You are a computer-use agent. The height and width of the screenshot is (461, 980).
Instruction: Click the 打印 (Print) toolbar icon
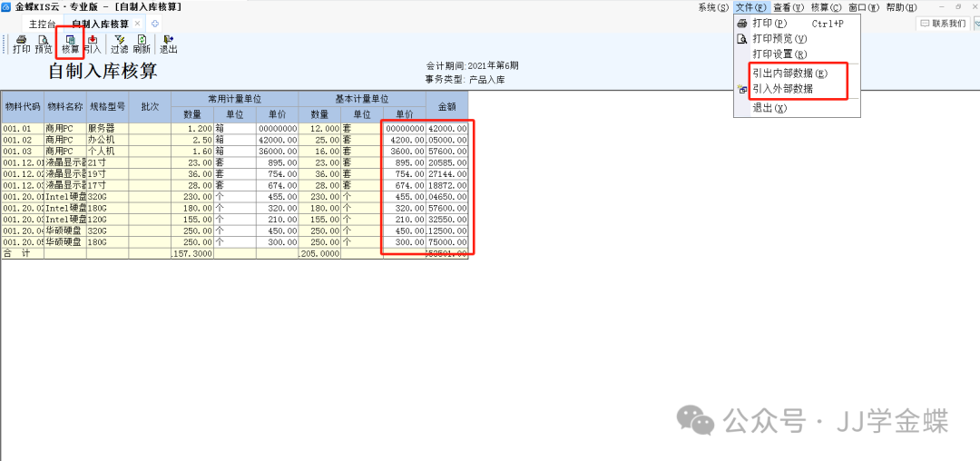pos(21,44)
